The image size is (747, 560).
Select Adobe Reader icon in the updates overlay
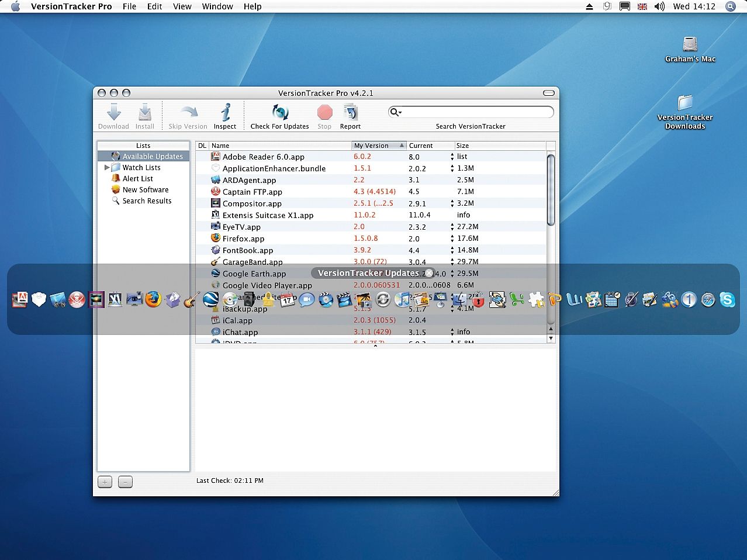(x=20, y=300)
